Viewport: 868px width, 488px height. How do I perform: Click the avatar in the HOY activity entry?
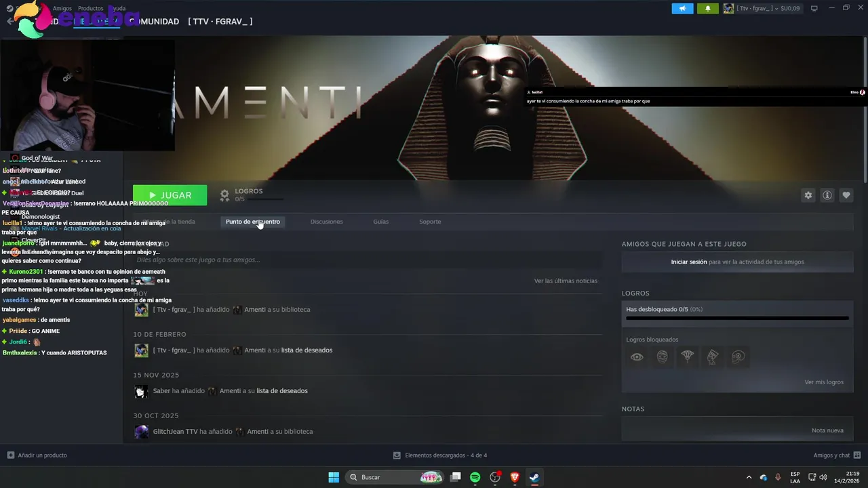(141, 310)
